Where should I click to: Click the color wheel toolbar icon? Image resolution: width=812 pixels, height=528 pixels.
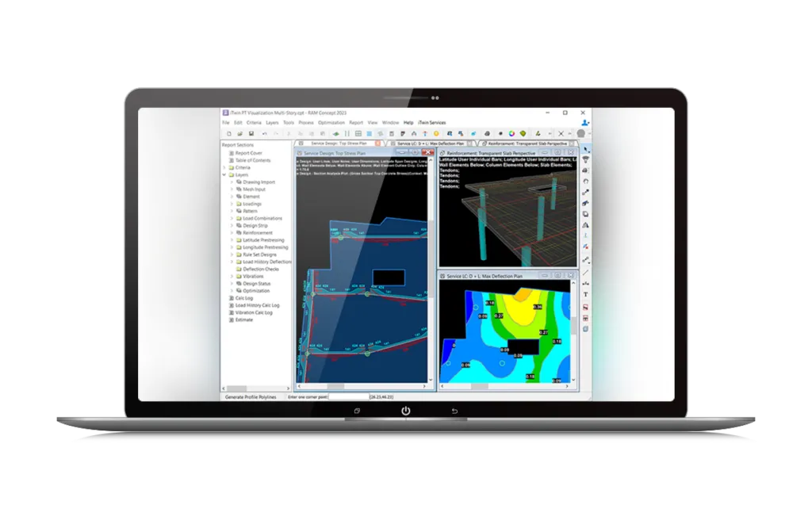pyautogui.click(x=512, y=133)
